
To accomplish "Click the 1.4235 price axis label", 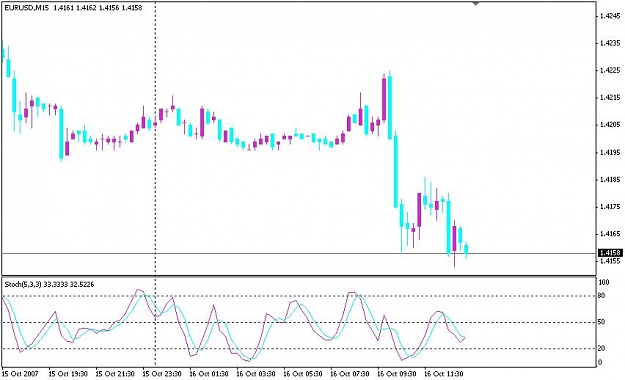I will tap(610, 43).
